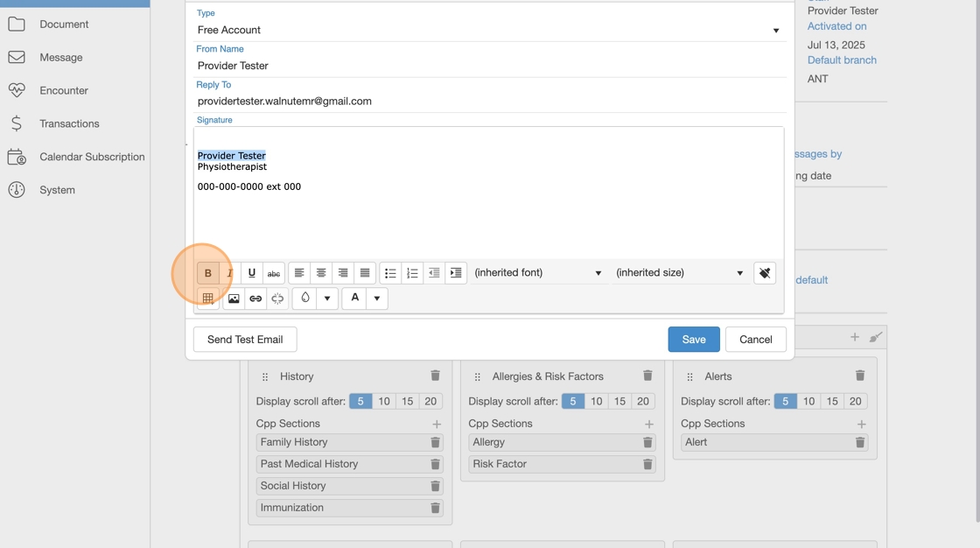The height and width of the screenshot is (548, 980).
Task: Insert an image into the signature
Action: (x=234, y=299)
